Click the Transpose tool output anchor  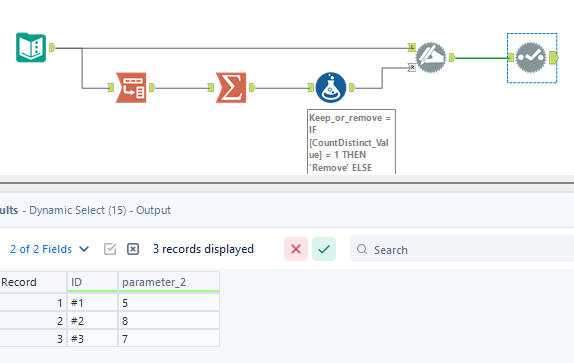(x=152, y=87)
